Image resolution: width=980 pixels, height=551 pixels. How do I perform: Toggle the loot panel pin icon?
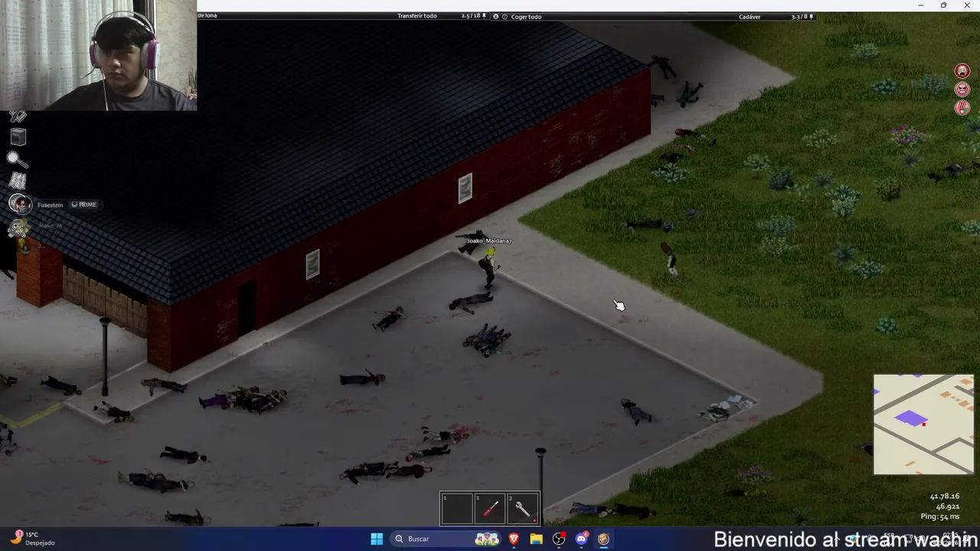(x=812, y=16)
